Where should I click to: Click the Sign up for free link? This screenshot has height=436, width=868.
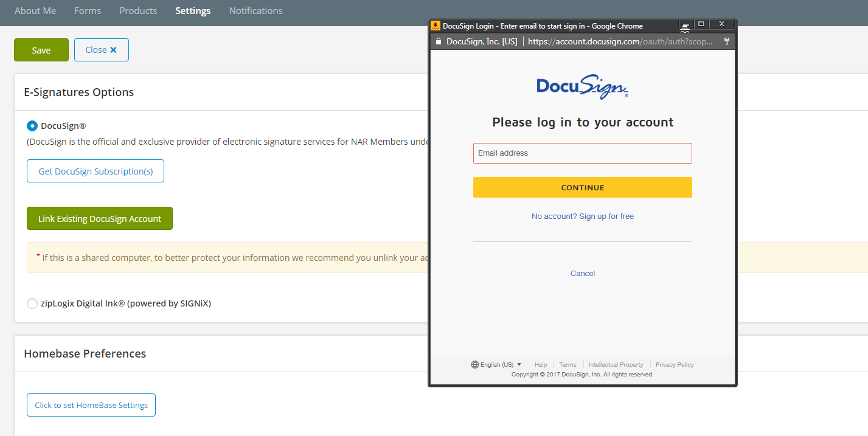click(582, 216)
